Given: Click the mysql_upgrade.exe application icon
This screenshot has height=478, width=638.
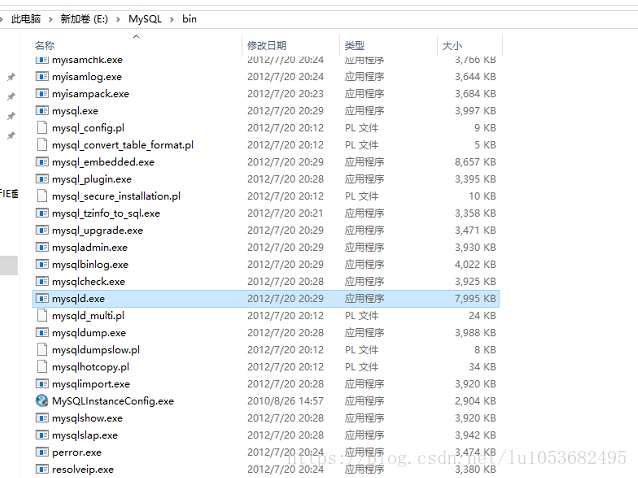Looking at the screenshot, I should tap(42, 230).
